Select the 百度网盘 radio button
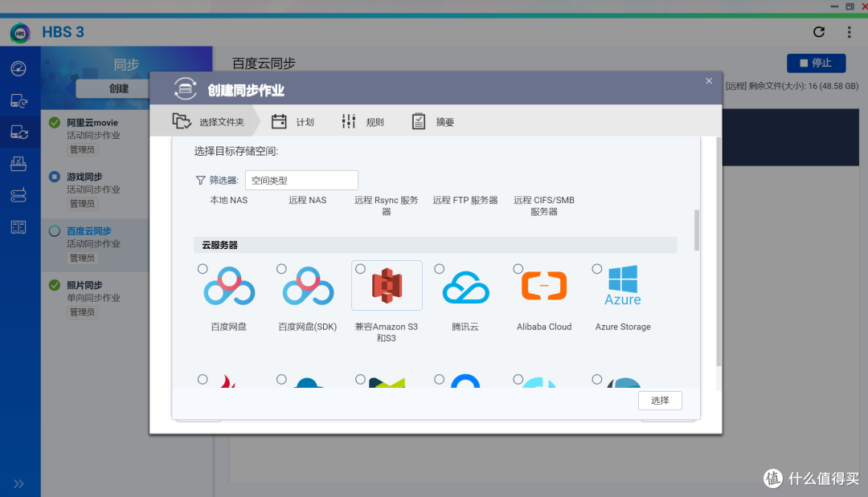The width and height of the screenshot is (868, 497). tap(203, 269)
